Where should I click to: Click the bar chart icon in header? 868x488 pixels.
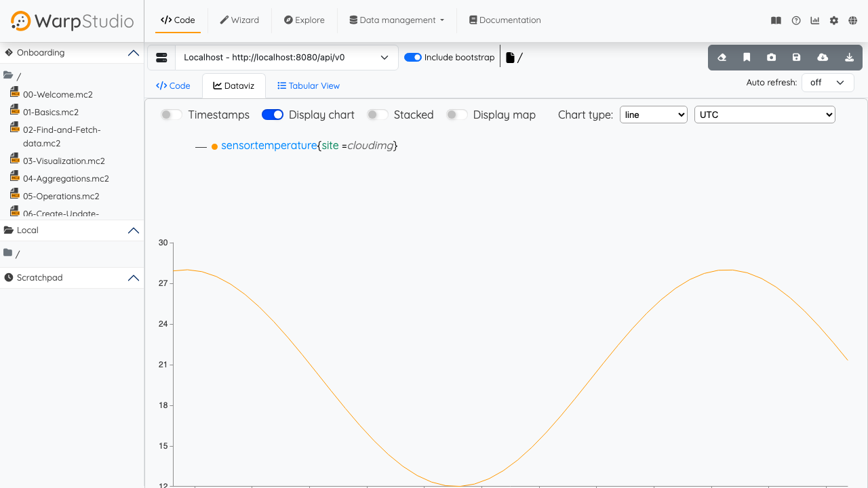point(815,20)
